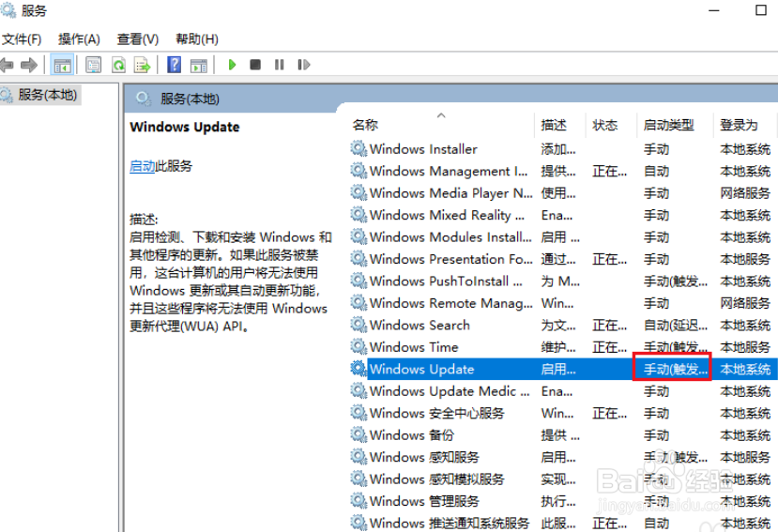778x532 pixels.
Task: Select the highlighted Windows Update service name
Action: (421, 370)
